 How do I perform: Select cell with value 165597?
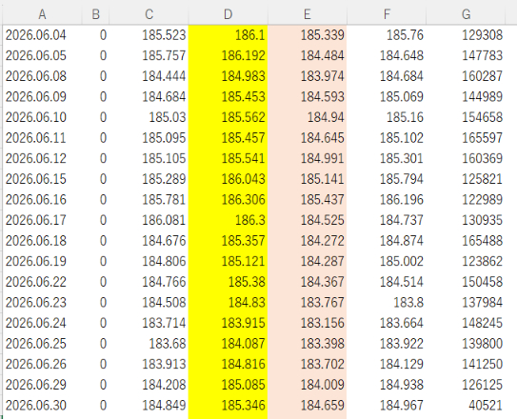pos(466,138)
